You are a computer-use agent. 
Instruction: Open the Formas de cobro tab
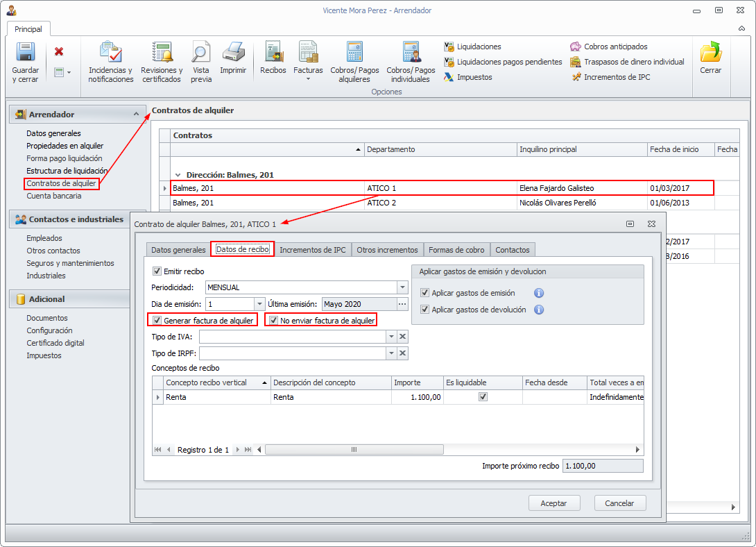pos(456,250)
